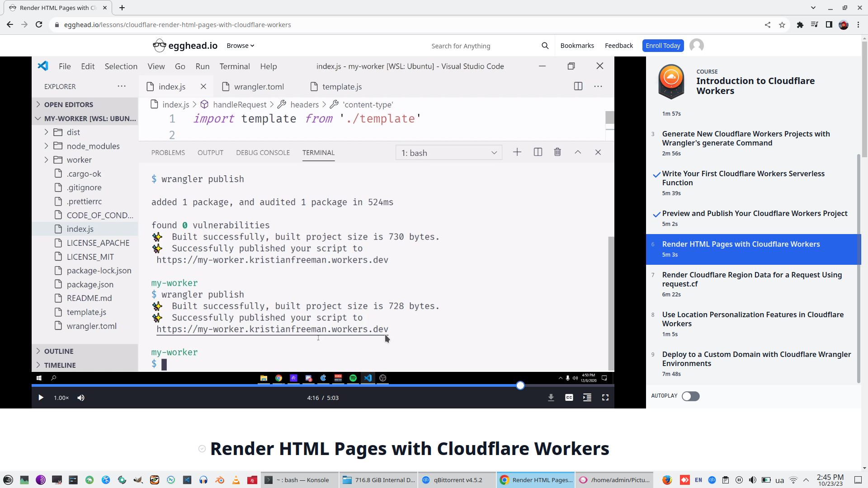The image size is (868, 488).
Task: Play the lesson video
Action: click(41, 398)
